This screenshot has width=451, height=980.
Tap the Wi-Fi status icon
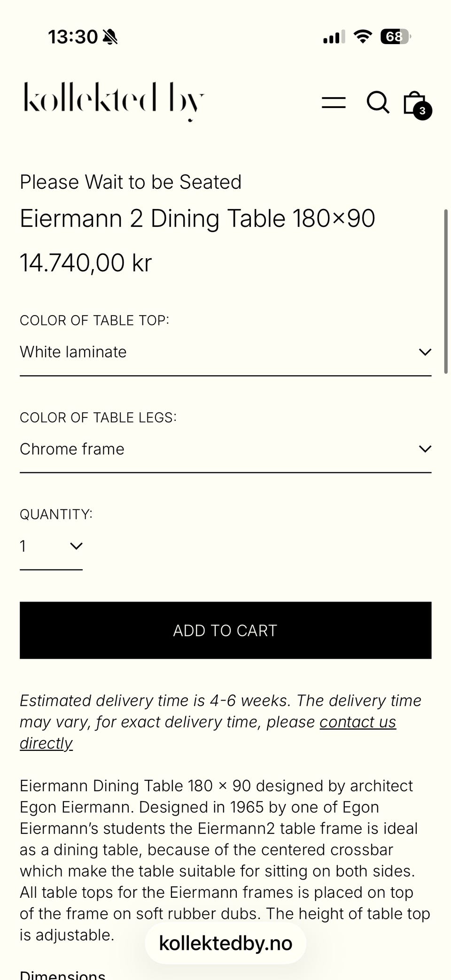(x=363, y=36)
